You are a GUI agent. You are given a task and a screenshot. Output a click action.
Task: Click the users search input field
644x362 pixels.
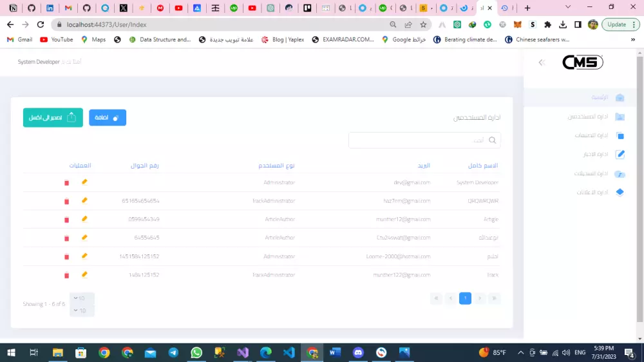(x=424, y=140)
